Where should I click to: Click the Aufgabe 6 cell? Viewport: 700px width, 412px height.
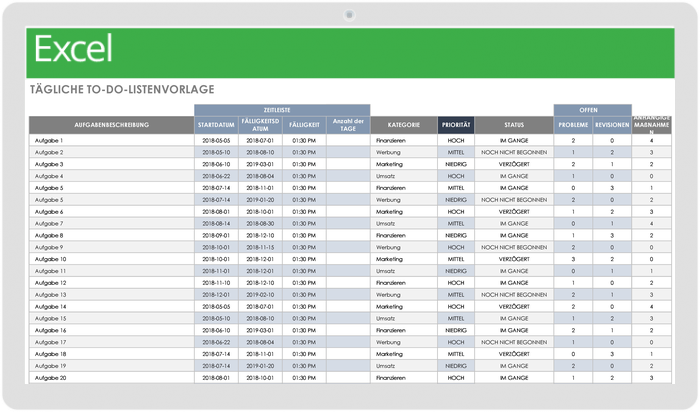click(x=112, y=212)
